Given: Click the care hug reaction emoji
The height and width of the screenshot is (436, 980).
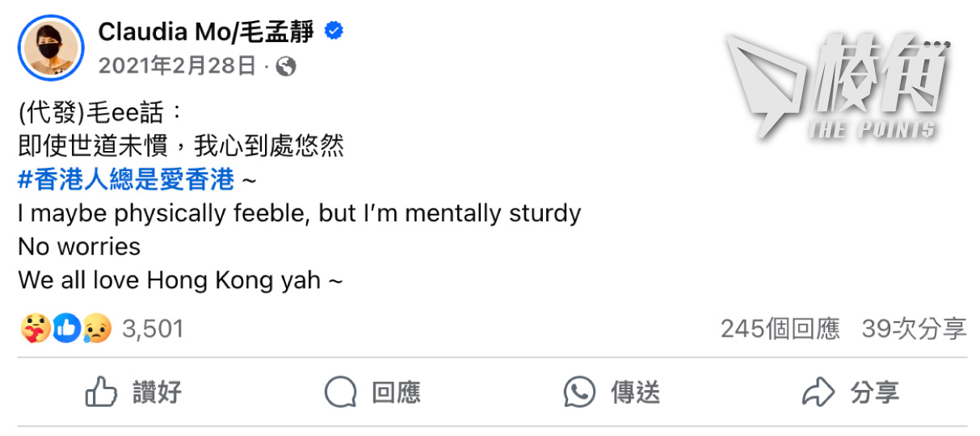Looking at the screenshot, I should point(35,329).
